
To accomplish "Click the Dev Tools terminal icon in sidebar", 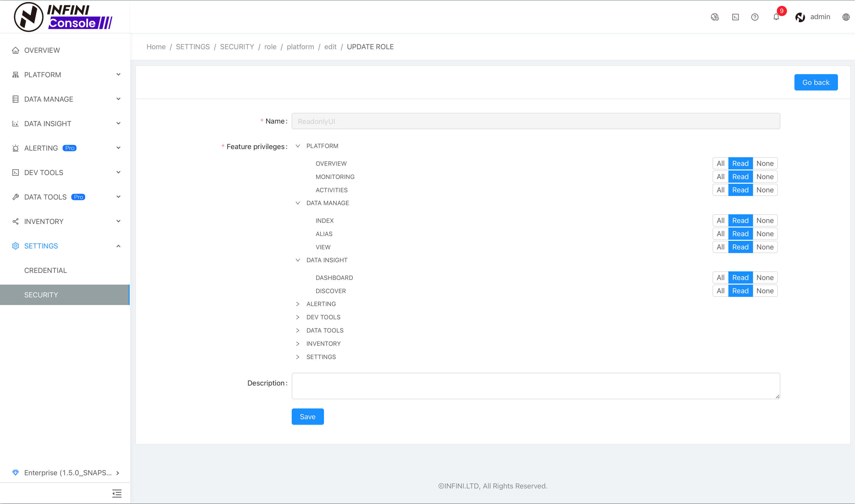I will point(16,173).
